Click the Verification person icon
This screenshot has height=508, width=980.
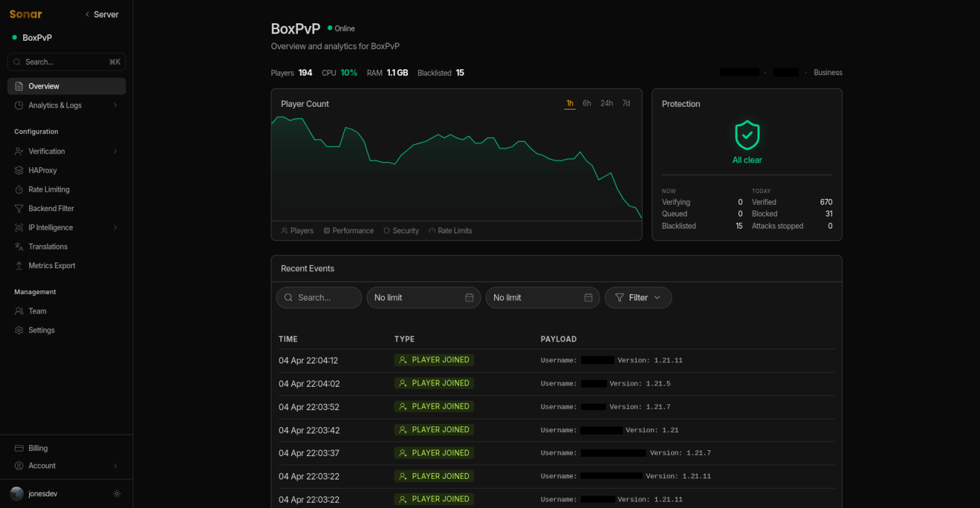point(19,151)
